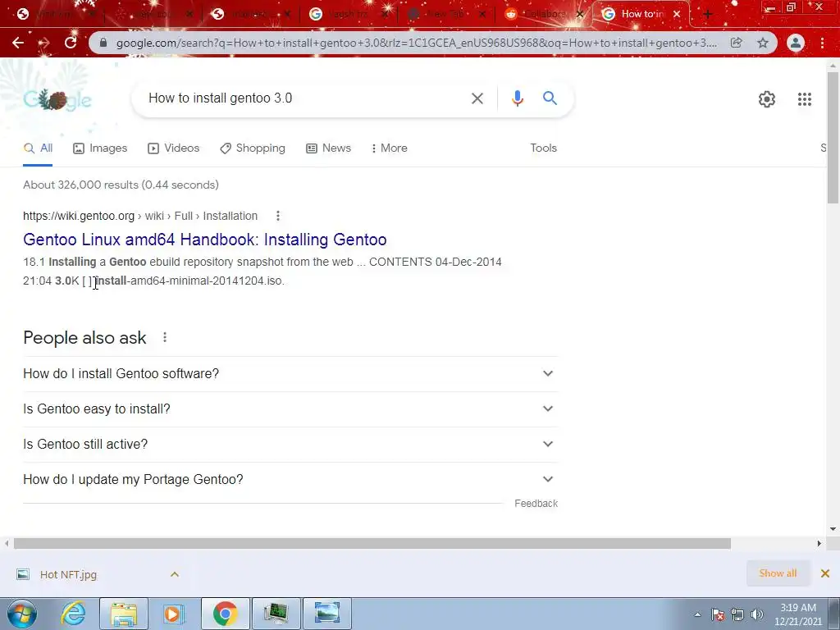840x630 pixels.
Task: Click the wiki.gentoo.org breadcrumb URL
Action: [x=140, y=216]
